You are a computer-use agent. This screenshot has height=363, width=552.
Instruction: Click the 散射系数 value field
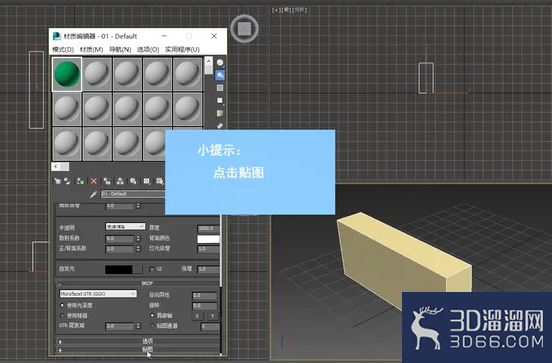pyautogui.click(x=119, y=239)
